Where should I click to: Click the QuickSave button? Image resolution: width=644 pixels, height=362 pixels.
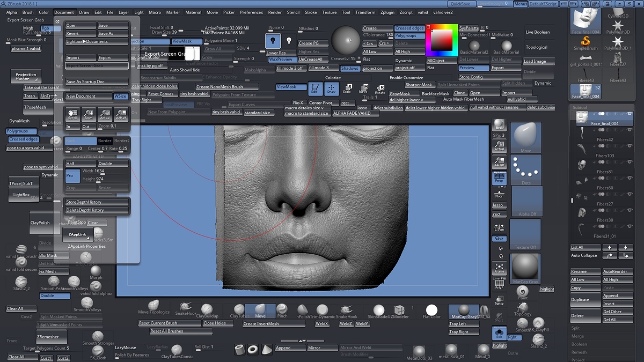[x=460, y=4]
